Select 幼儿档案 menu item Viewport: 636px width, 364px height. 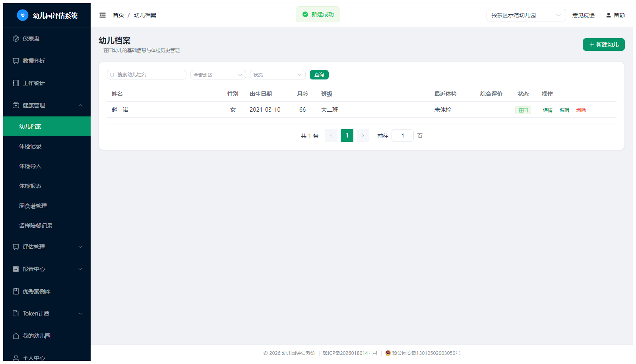coord(47,126)
